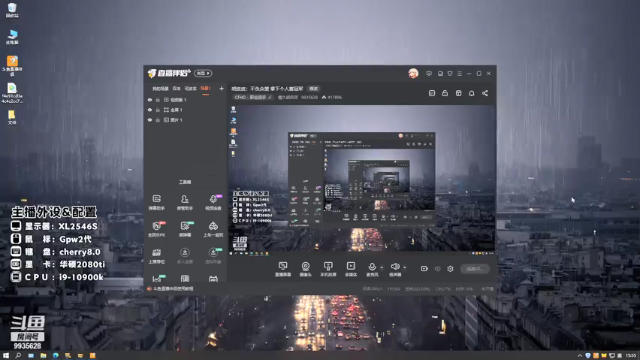Switch to the first scene tab
This screenshot has width=640, height=360.
160,89
